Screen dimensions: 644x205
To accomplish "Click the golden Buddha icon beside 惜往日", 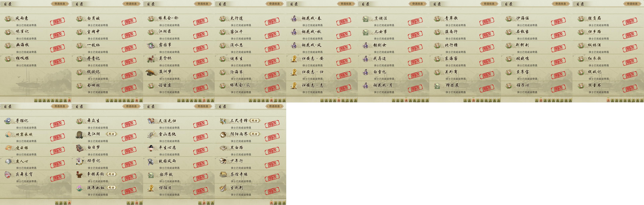I will 151,188.
